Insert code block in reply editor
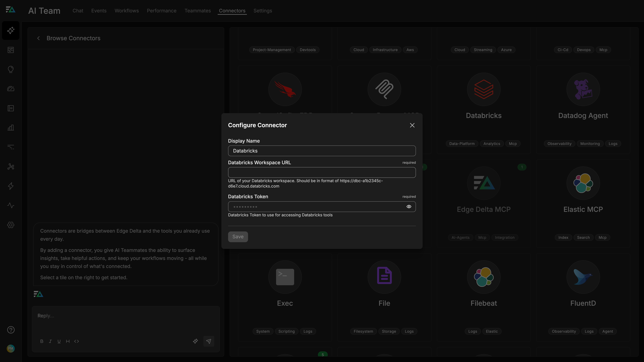 (76, 341)
